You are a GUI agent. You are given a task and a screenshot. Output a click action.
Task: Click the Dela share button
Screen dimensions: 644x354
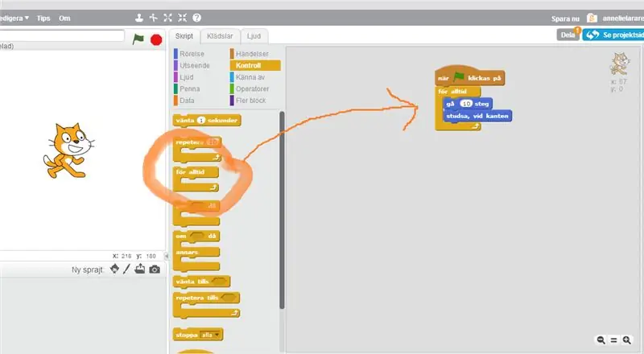click(568, 35)
